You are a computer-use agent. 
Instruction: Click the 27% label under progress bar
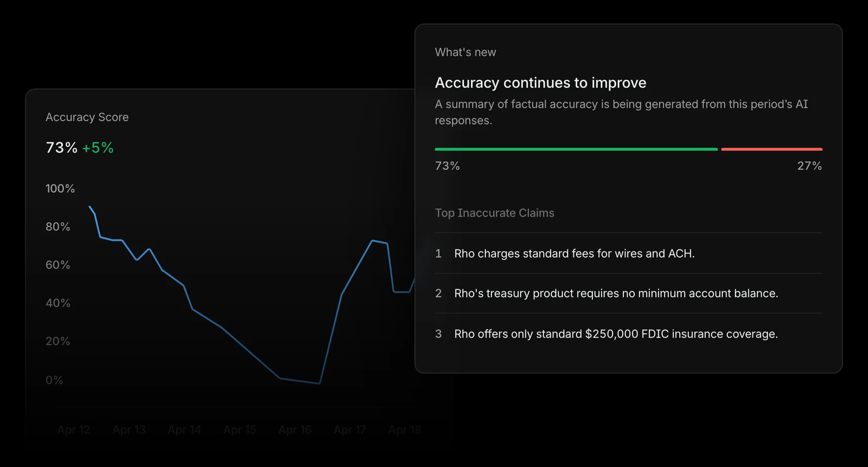tap(809, 166)
